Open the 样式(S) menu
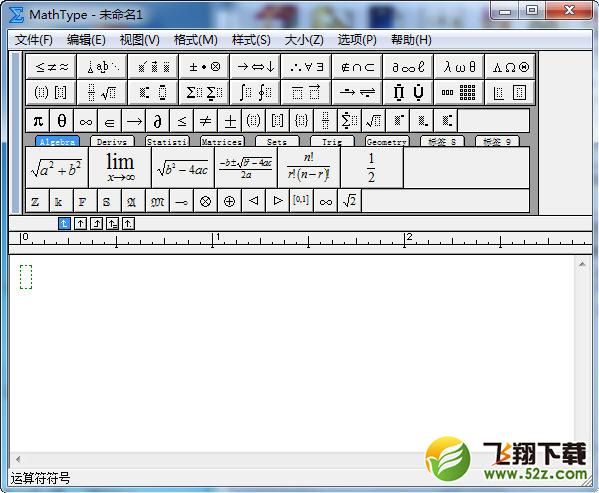599x493 pixels. [251, 40]
